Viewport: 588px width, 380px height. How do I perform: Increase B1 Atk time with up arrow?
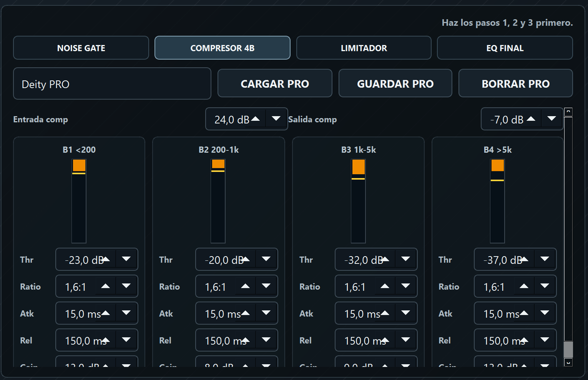[106, 313]
